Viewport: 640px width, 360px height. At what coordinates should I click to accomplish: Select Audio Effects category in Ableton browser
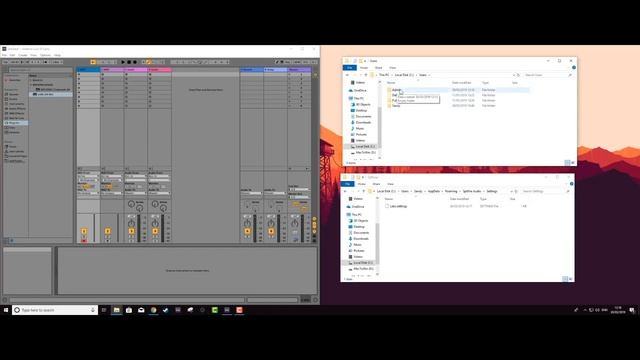[x=16, y=109]
